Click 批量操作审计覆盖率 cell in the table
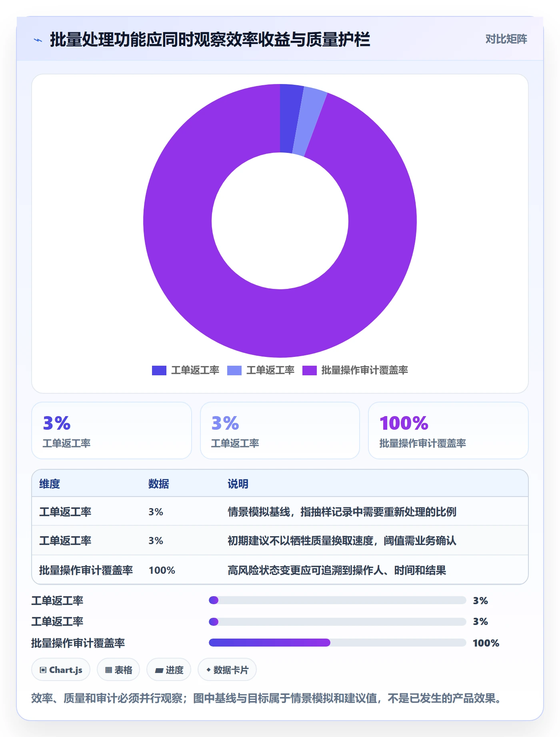 [86, 570]
